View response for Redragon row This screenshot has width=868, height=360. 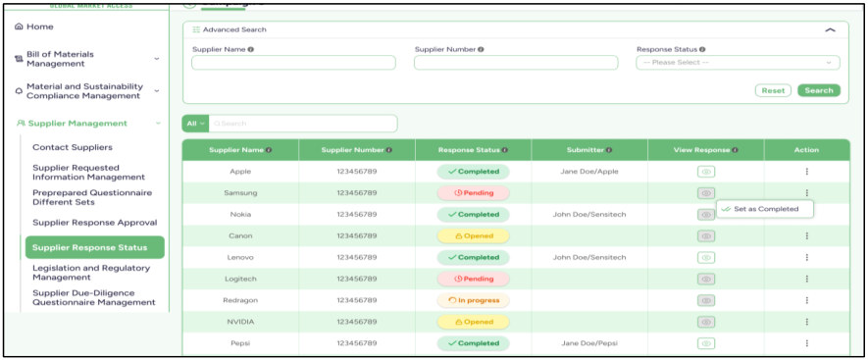pyautogui.click(x=706, y=300)
